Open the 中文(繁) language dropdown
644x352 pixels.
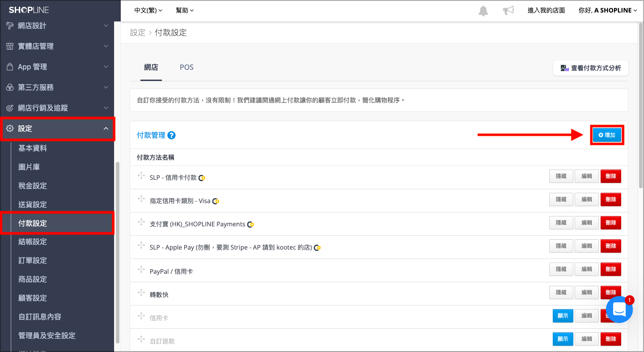point(148,10)
